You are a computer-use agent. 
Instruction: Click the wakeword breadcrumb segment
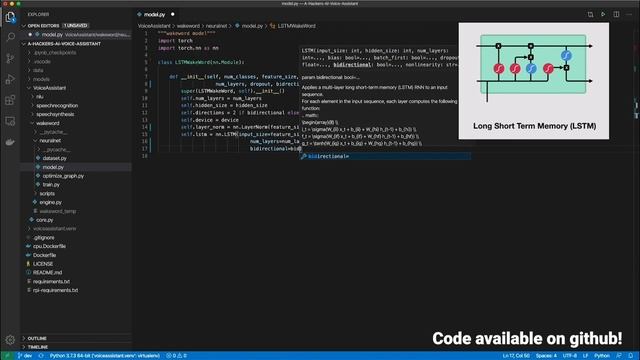tap(188, 26)
